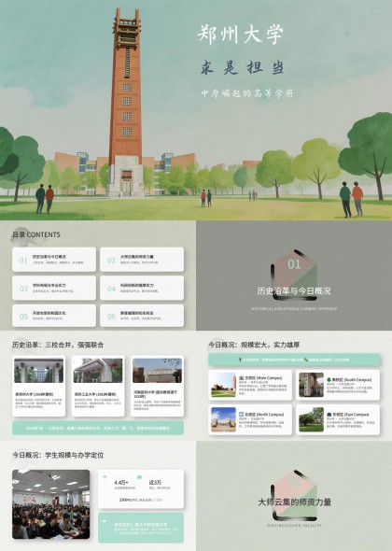Open contents card numbered 04
Image resolution: width=392 pixels, height=551 pixels.
point(142,288)
